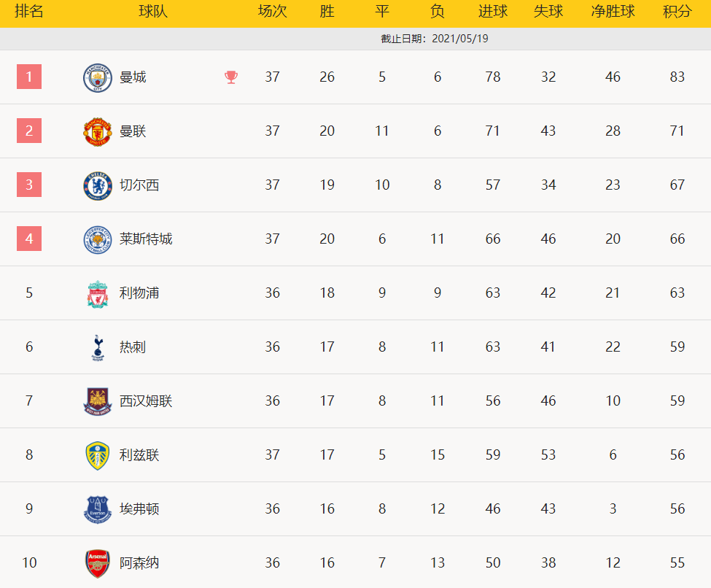Click the red rank 1 badge
The image size is (711, 588).
tap(29, 77)
